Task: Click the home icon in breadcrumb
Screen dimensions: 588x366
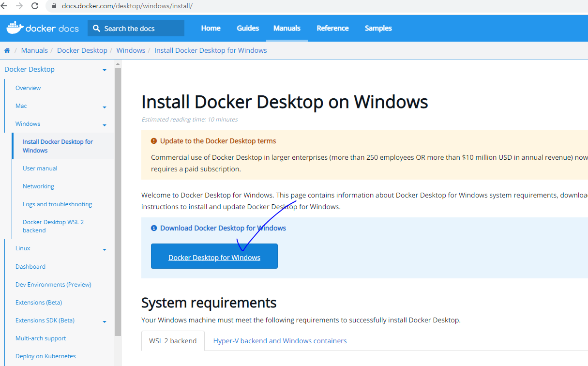Action: [7, 50]
